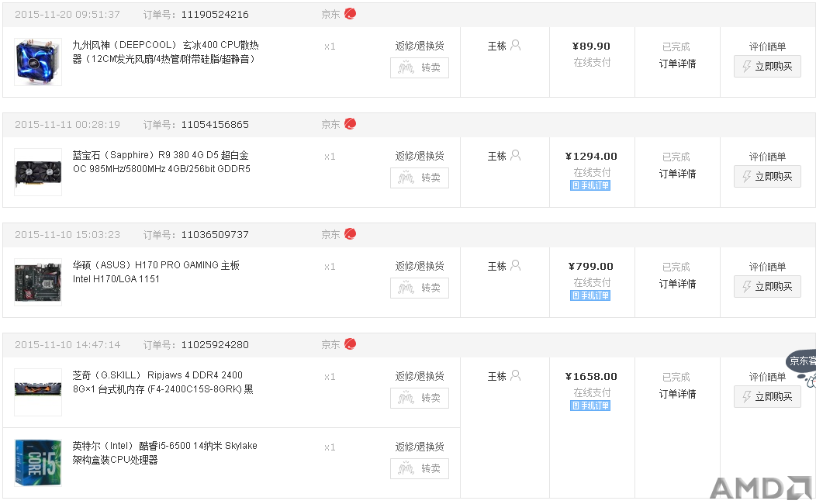Click the JD red icon for order 11025924280
Screen dimensions: 816x504
click(x=351, y=343)
